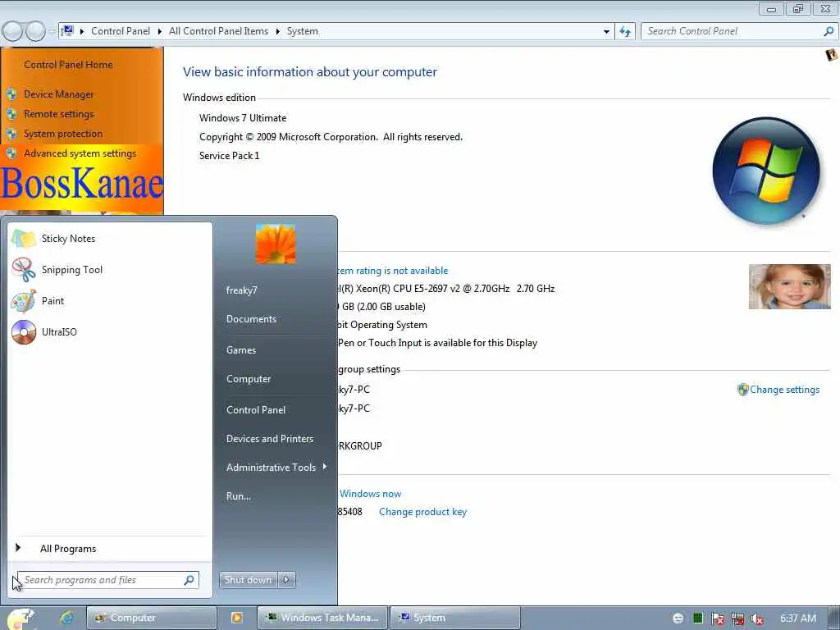Viewport: 840px width, 630px height.
Task: Open media player taskbar icon
Action: coord(237,618)
